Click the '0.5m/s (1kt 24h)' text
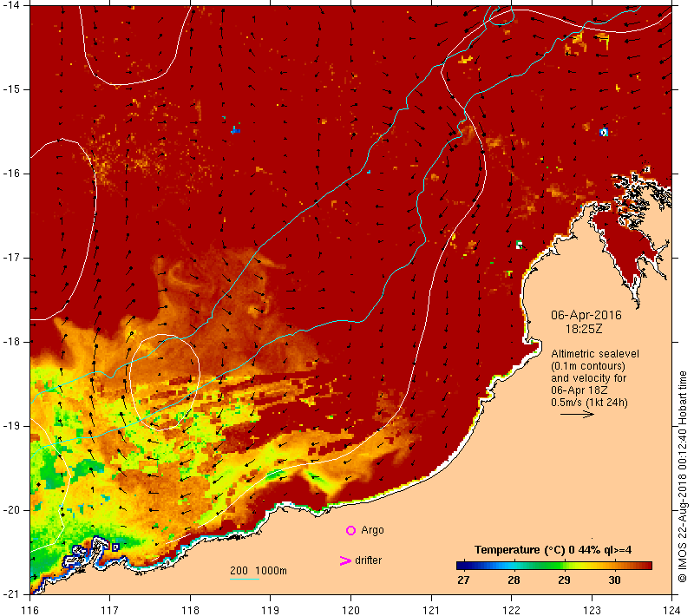The image size is (694, 616). pos(589,403)
